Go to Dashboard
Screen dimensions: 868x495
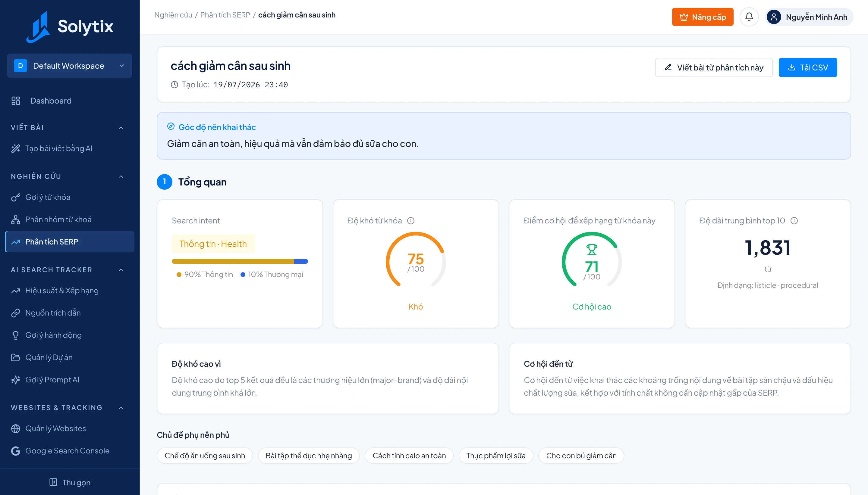70,101
